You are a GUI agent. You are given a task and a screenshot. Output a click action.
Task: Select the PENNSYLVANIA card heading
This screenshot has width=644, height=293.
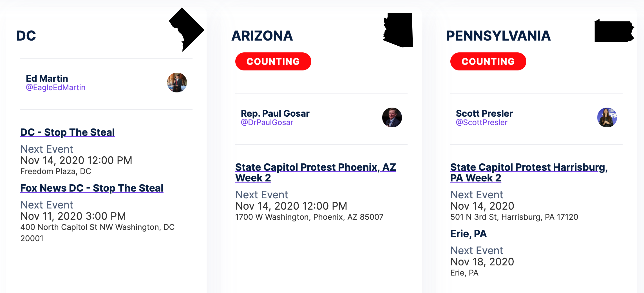coord(498,36)
